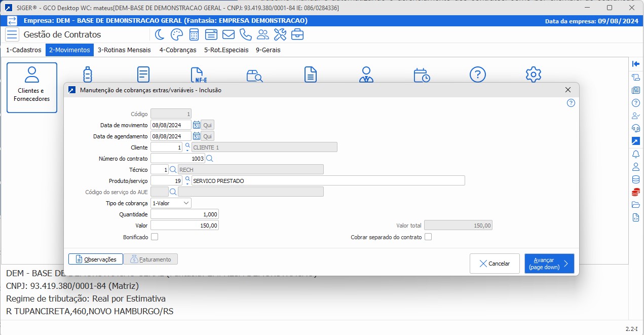This screenshot has height=335, width=644.
Task: Open the hamburger main menu
Action: (12, 34)
